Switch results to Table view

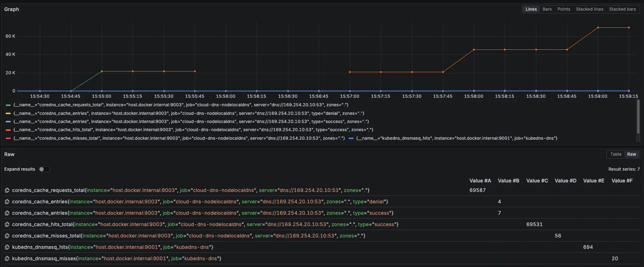(x=616, y=154)
